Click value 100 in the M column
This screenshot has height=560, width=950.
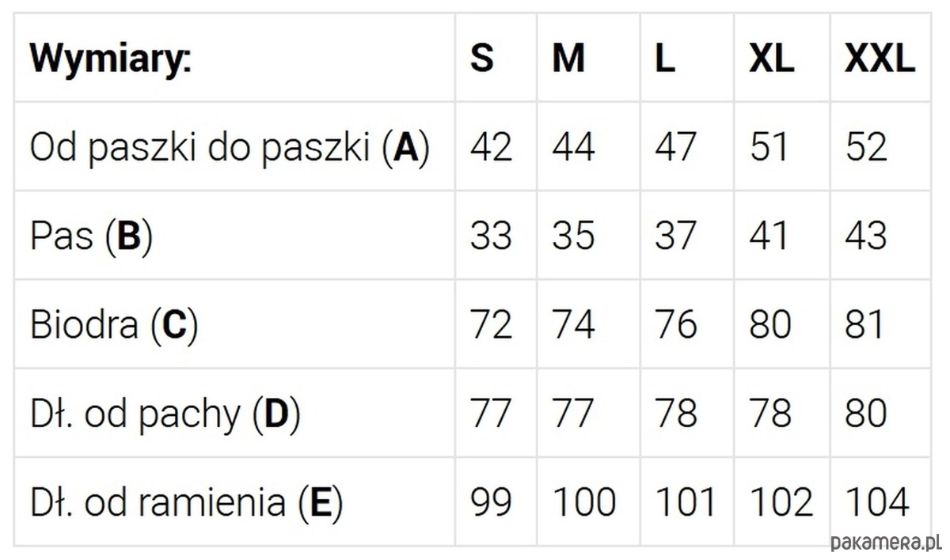584,502
